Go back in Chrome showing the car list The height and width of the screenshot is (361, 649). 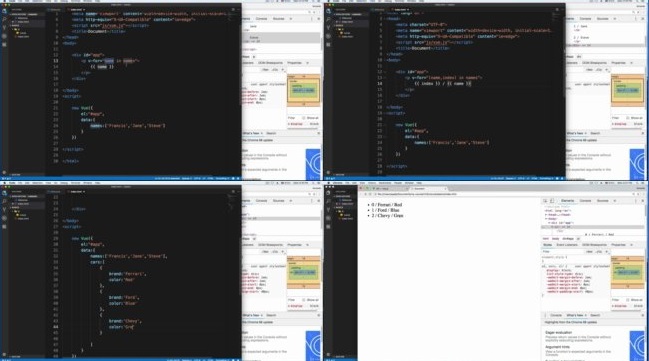(361, 194)
